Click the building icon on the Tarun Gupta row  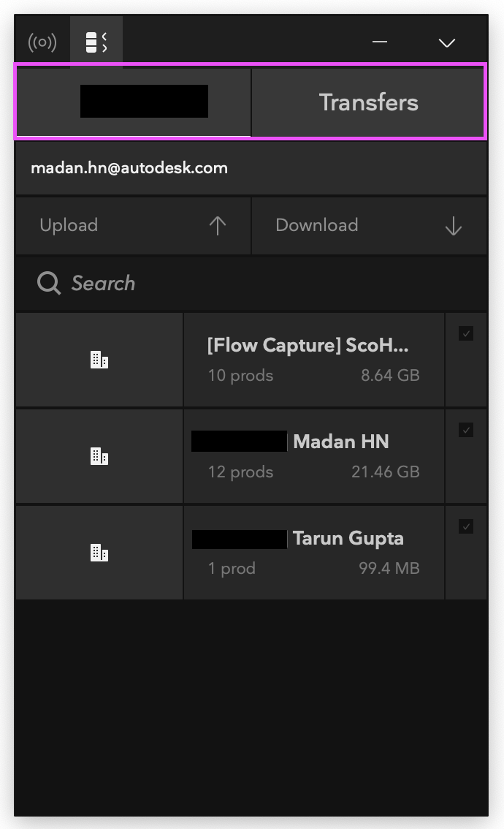point(99,552)
